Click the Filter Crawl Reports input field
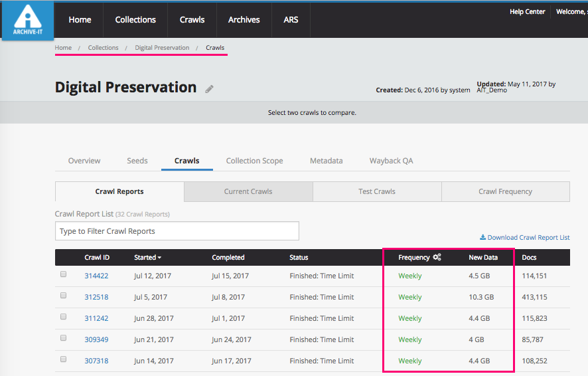Screen dimensions: 588x376 177,231
